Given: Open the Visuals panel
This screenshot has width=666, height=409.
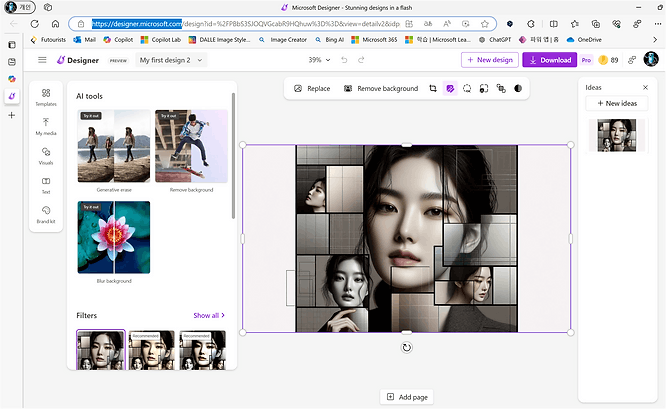Looking at the screenshot, I should (x=46, y=155).
